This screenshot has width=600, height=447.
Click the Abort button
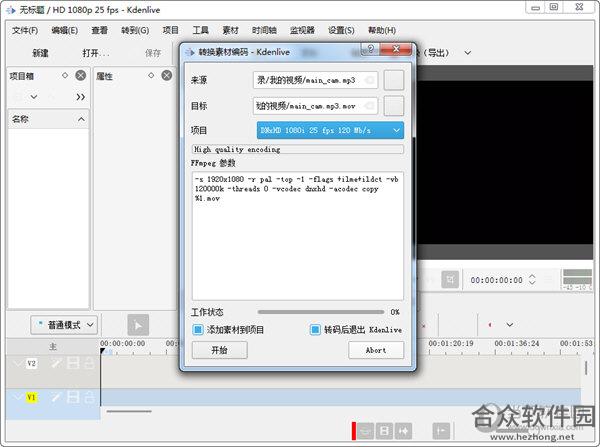click(376, 350)
